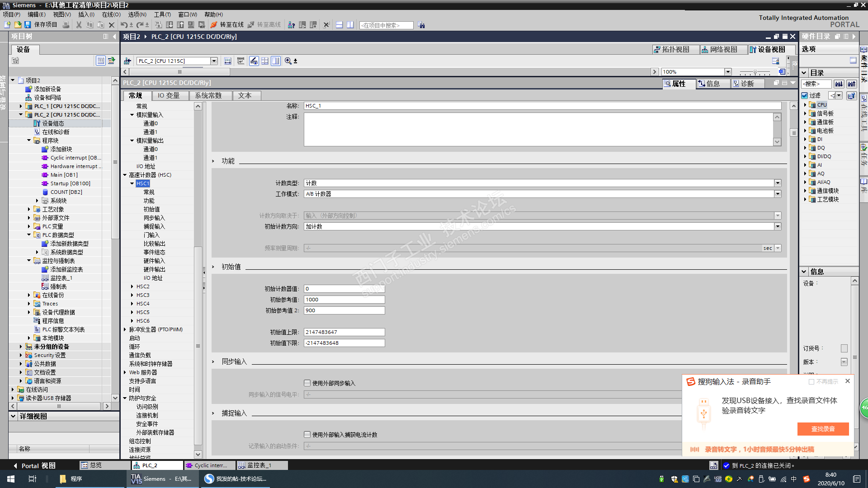The width and height of the screenshot is (868, 488).
Task: Click the Download to device icon
Action: tap(169, 25)
